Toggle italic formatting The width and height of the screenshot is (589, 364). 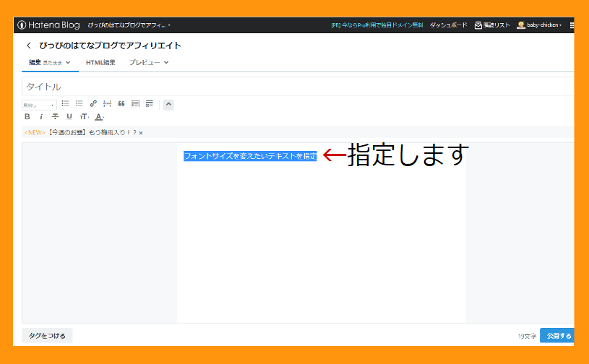coord(41,117)
